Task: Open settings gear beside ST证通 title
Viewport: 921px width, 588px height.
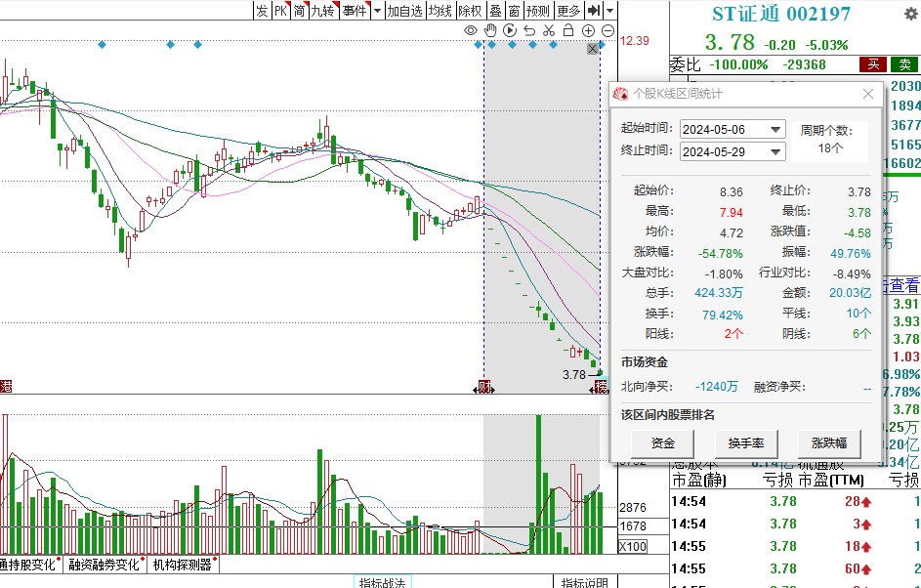Action: pyautogui.click(x=911, y=13)
